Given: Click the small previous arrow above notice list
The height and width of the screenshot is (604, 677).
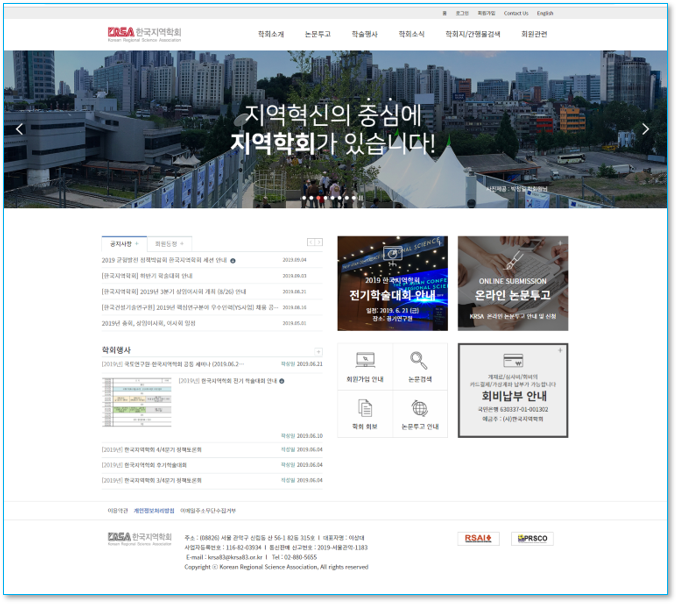Looking at the screenshot, I should pos(310,242).
